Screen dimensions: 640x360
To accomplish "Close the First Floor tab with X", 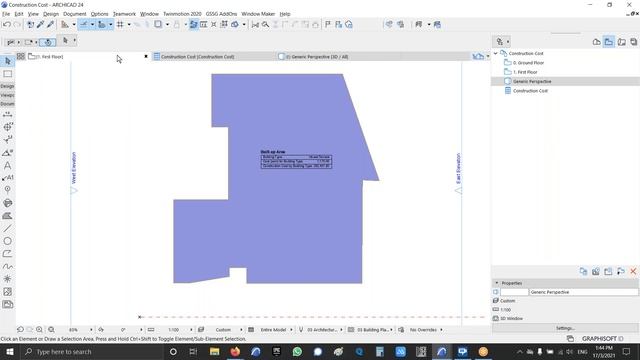I will [146, 56].
